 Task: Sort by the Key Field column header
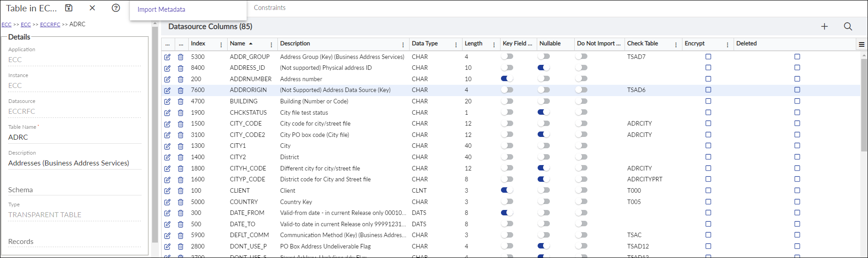[x=517, y=44]
